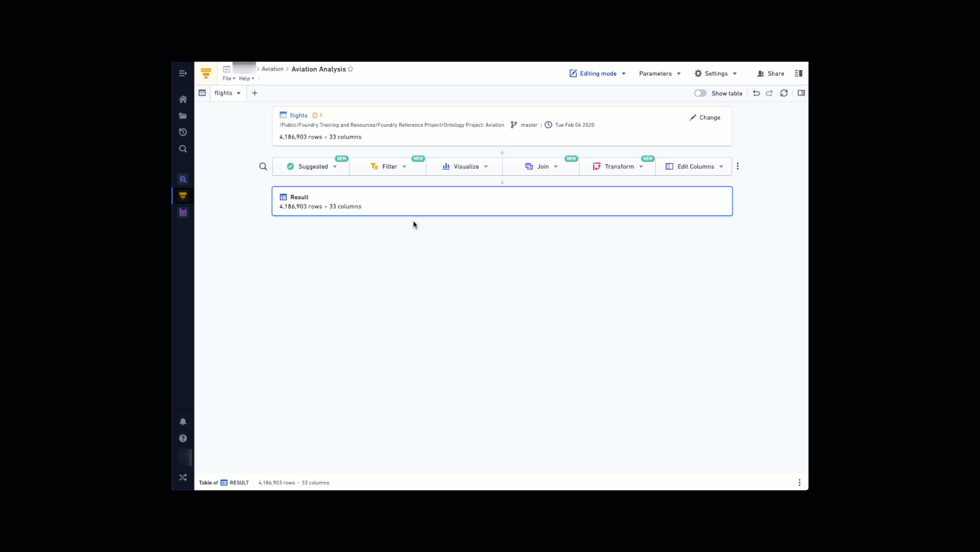980x552 pixels.
Task: Click the Share button
Action: point(770,74)
